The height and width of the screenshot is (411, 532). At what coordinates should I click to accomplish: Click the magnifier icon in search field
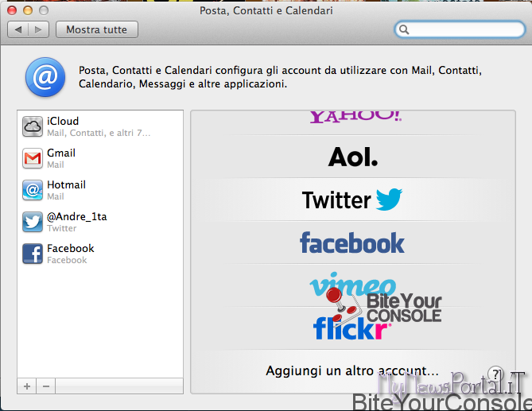[x=404, y=30]
